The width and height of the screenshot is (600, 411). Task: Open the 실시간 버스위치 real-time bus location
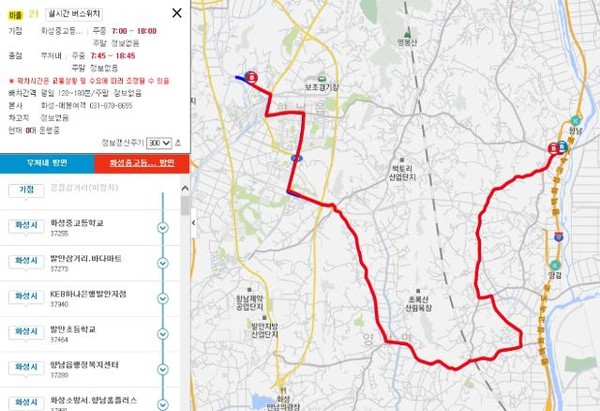74,14
